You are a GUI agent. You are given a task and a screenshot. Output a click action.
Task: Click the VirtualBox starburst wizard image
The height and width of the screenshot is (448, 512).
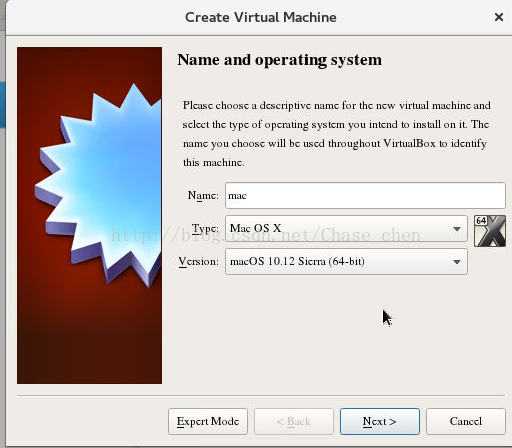click(89, 215)
